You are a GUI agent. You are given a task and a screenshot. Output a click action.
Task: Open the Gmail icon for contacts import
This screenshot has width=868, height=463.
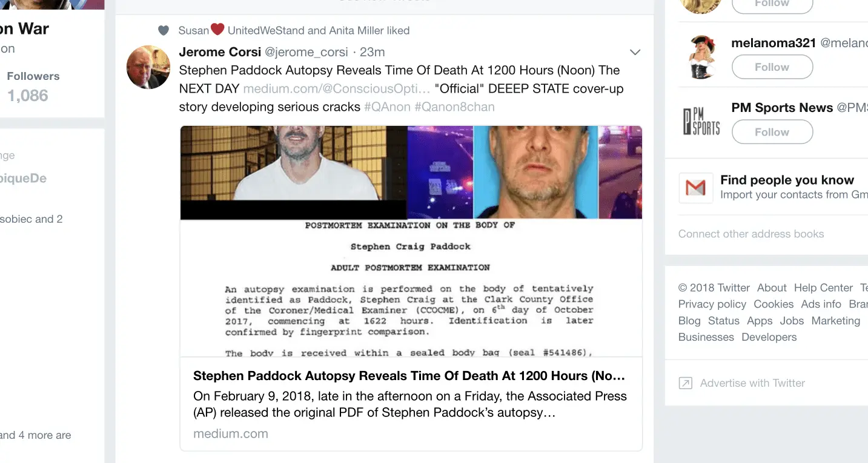[x=695, y=188]
